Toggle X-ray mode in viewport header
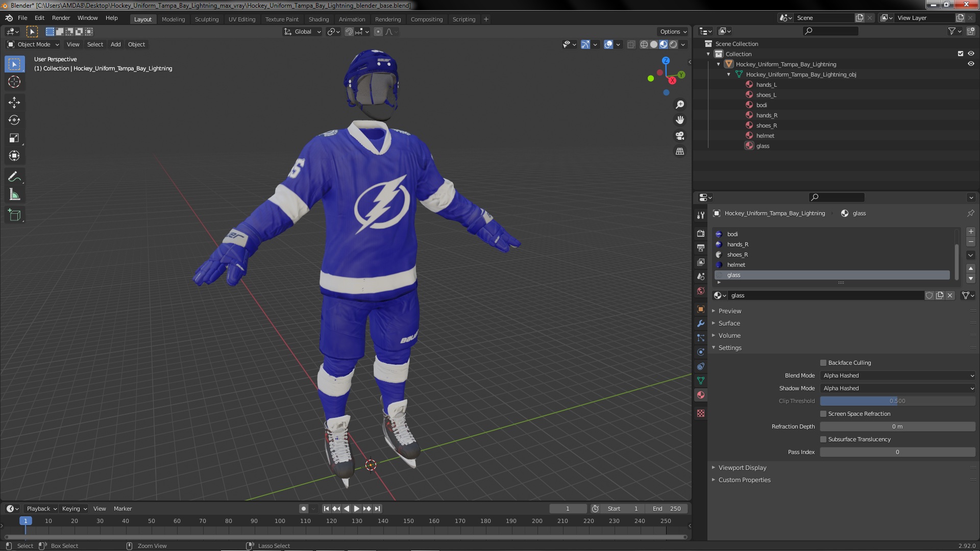 (631, 44)
